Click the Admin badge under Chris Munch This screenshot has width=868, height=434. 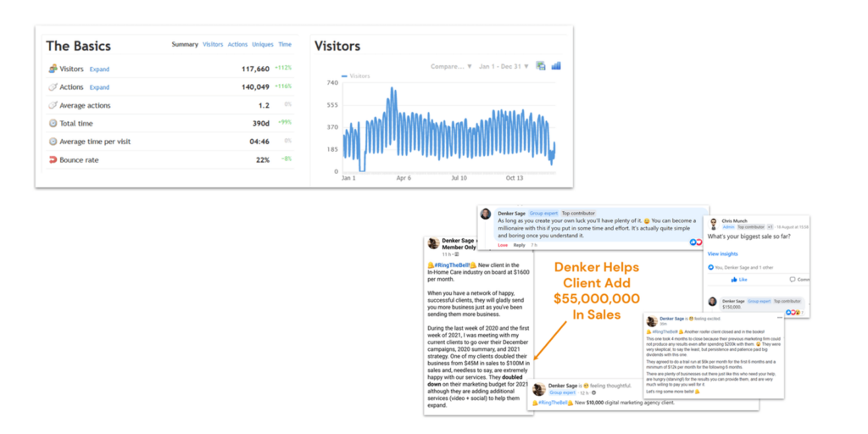(x=728, y=227)
